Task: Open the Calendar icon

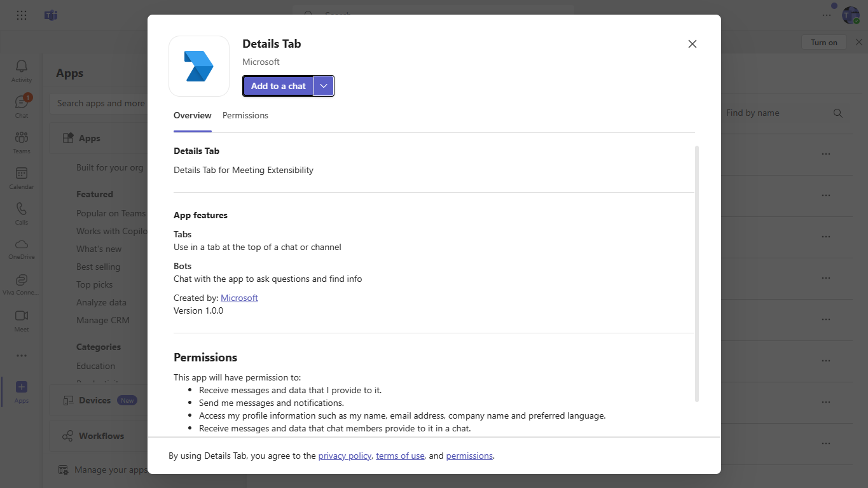Action: click(x=22, y=178)
